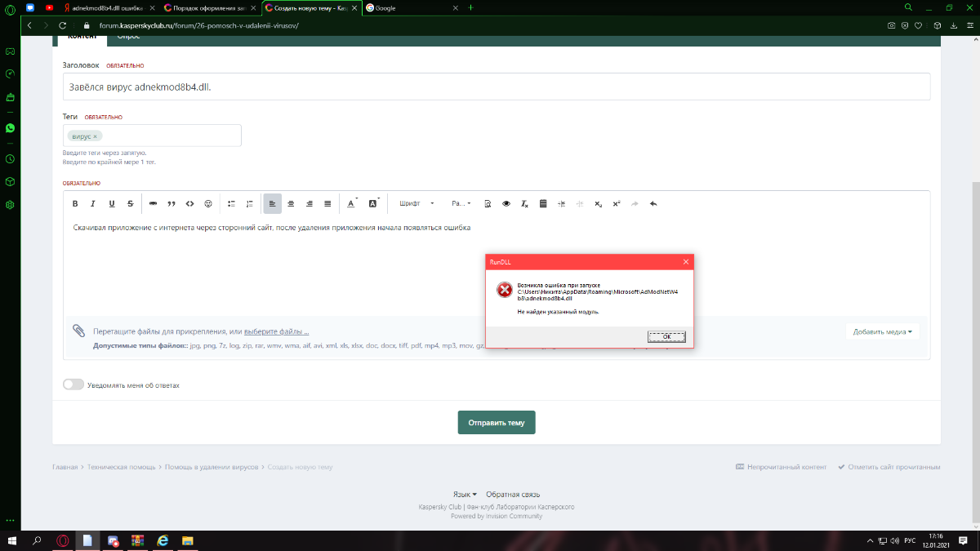Open the background color picker
Image resolution: width=980 pixels, height=551 pixels.
(374, 203)
